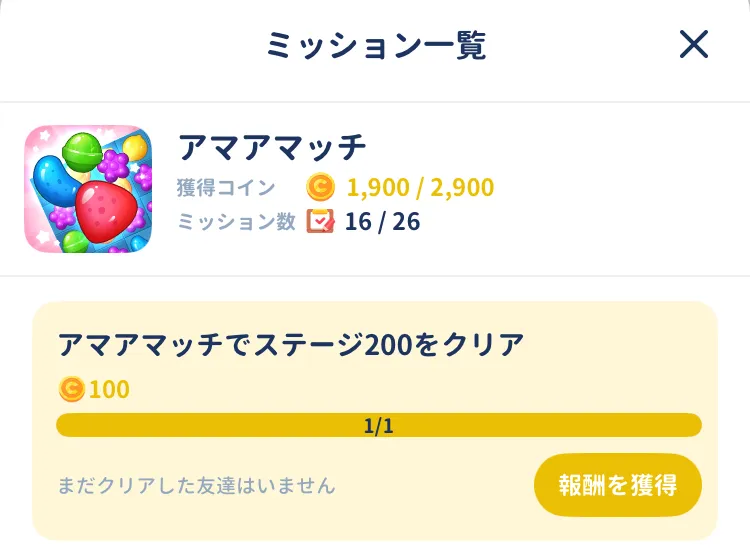Click the ミッション数 label text

(x=236, y=221)
